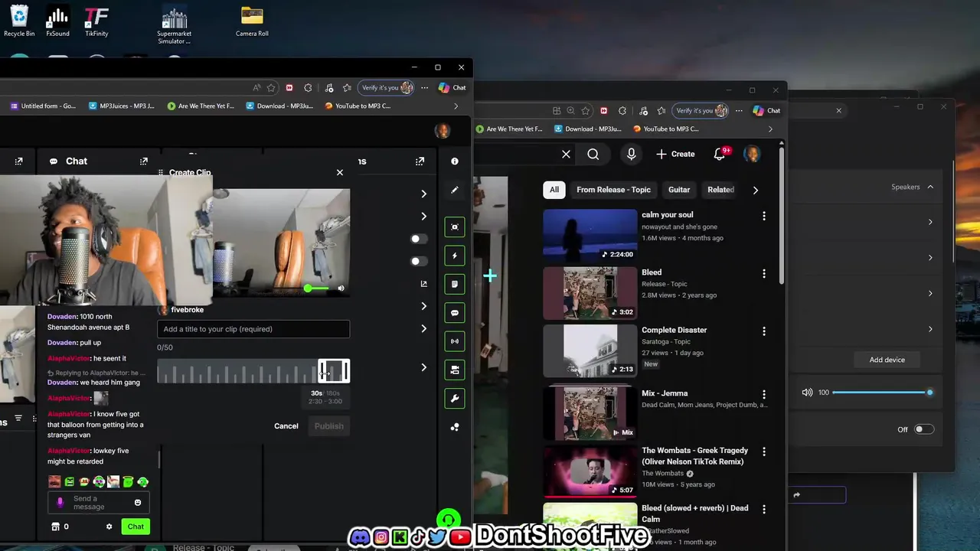The width and height of the screenshot is (980, 551).
Task: Expand first chevron row in dashboard panel
Action: click(423, 194)
